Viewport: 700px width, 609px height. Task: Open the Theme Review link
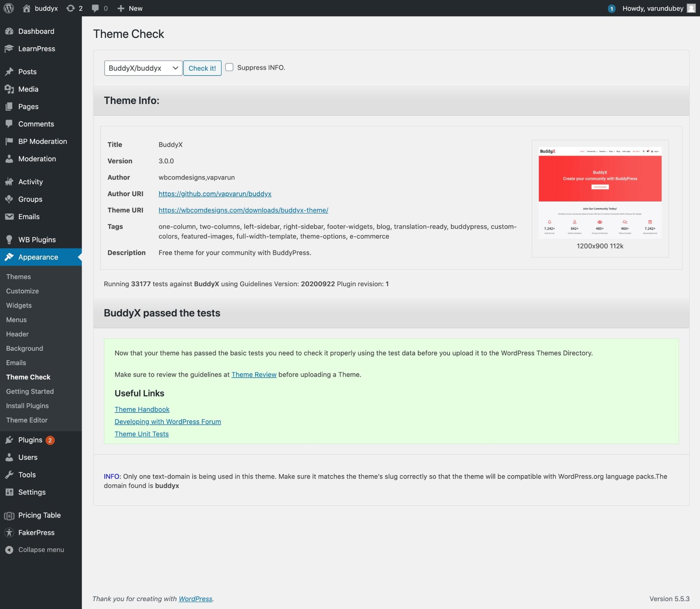pos(254,374)
